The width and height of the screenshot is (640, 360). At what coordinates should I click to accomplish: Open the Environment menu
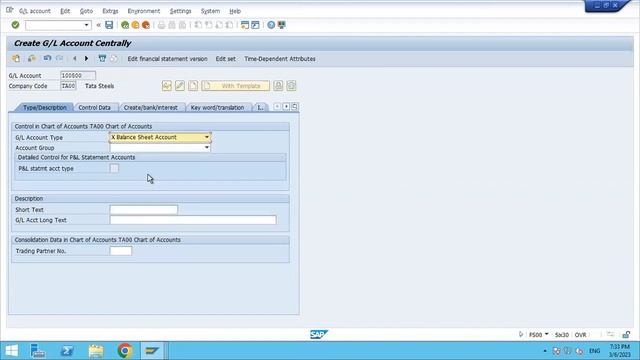pyautogui.click(x=144, y=11)
